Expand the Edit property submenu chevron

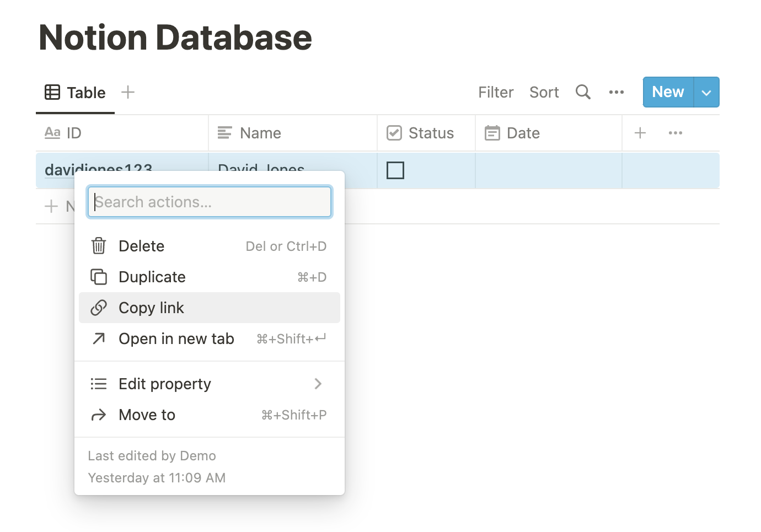318,384
